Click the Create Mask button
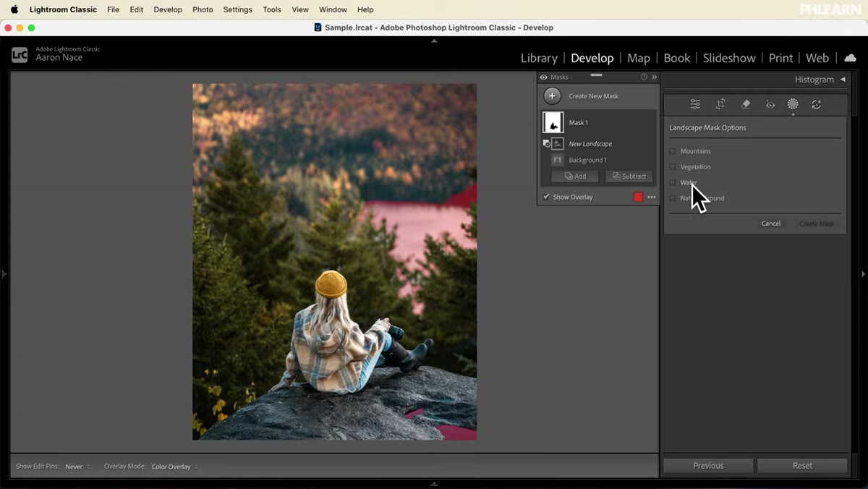The image size is (868, 489). point(817,224)
